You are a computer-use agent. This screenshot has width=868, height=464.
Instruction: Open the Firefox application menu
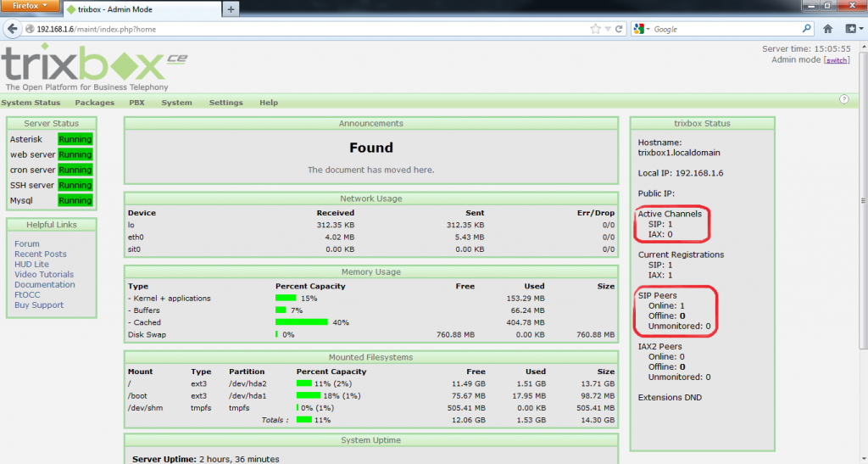tap(30, 6)
